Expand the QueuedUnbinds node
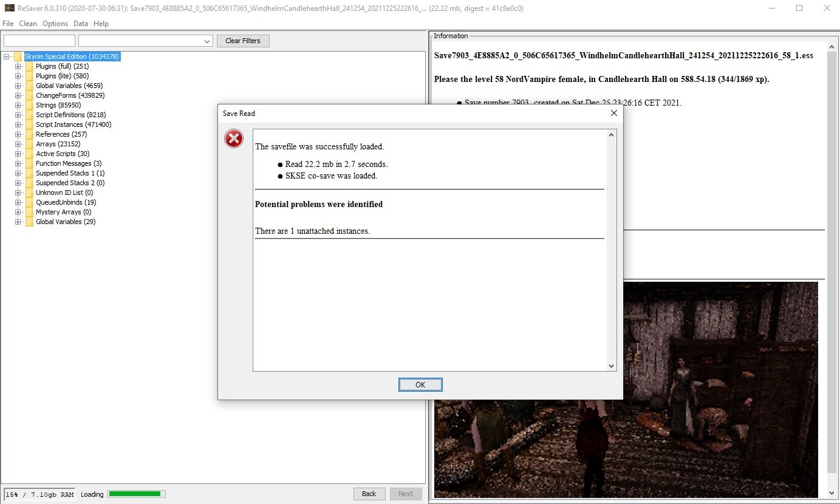The width and height of the screenshot is (840, 504). click(x=18, y=202)
